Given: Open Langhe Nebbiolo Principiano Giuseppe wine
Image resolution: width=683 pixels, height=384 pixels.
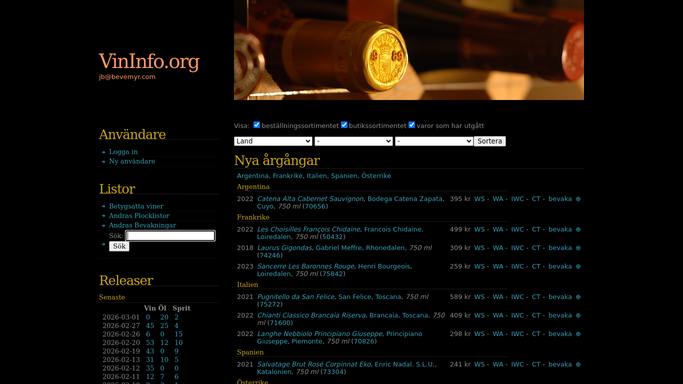Looking at the screenshot, I should click(320, 334).
